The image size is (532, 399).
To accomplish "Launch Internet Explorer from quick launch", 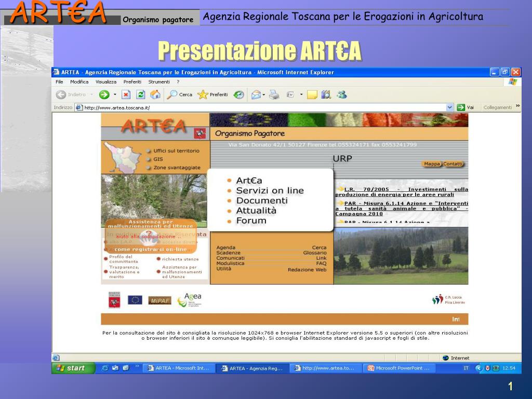I will (105, 368).
